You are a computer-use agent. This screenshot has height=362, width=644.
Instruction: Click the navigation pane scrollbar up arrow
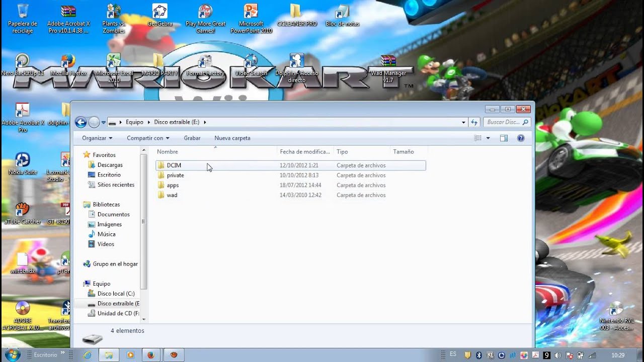(x=144, y=150)
